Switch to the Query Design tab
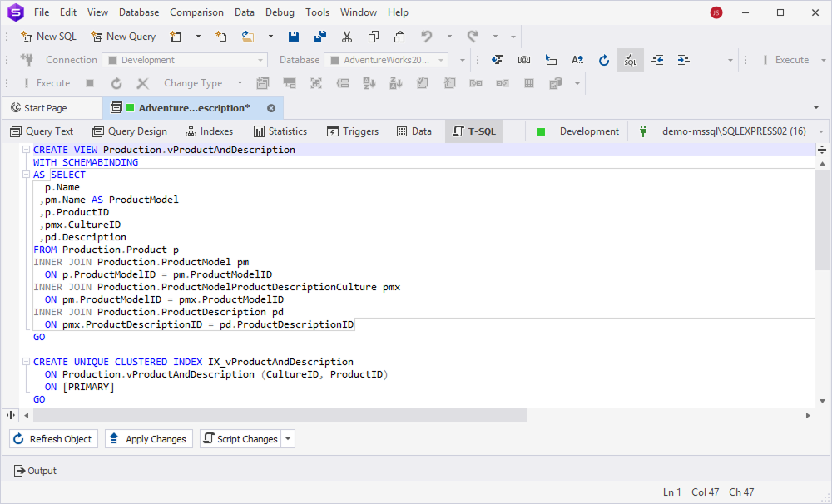Screen dimensions: 832x504 [x=130, y=131]
